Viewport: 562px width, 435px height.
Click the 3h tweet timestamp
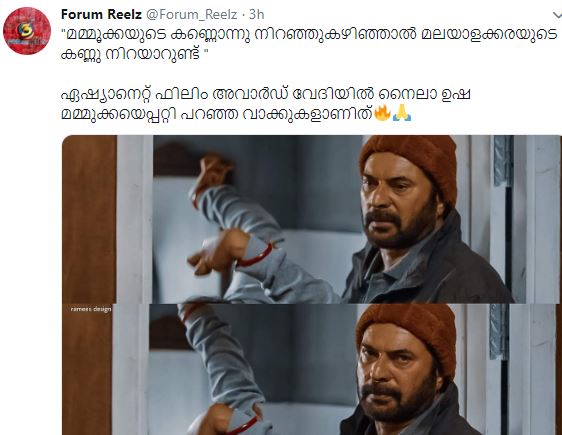click(257, 14)
